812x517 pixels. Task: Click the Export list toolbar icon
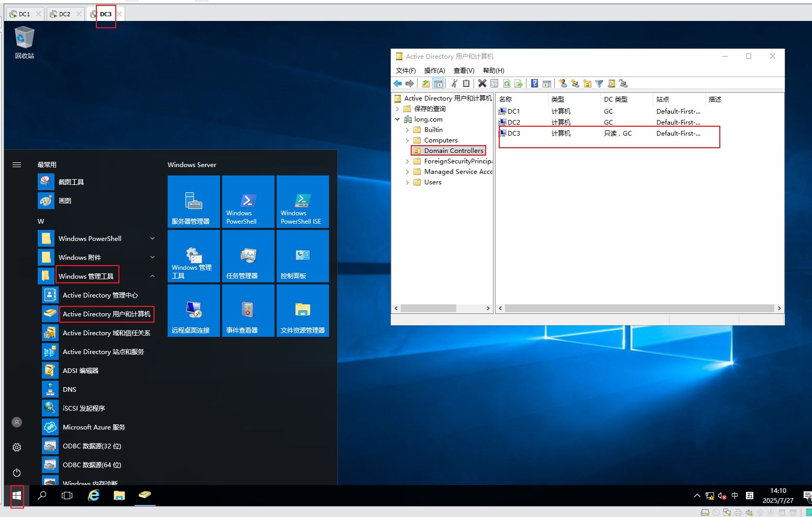[519, 83]
